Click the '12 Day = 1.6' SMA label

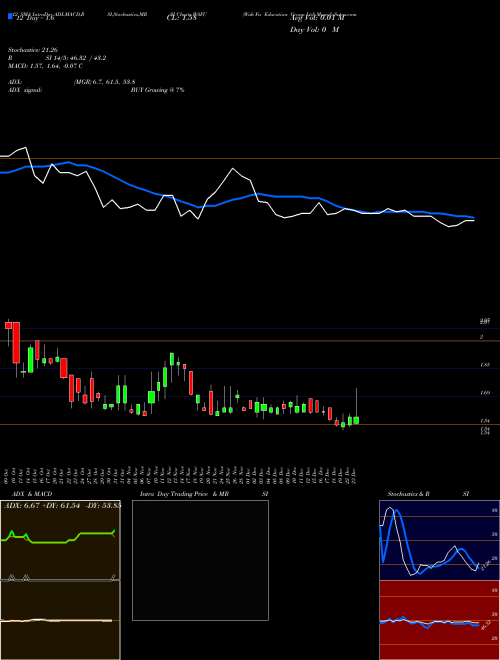pos(34,18)
